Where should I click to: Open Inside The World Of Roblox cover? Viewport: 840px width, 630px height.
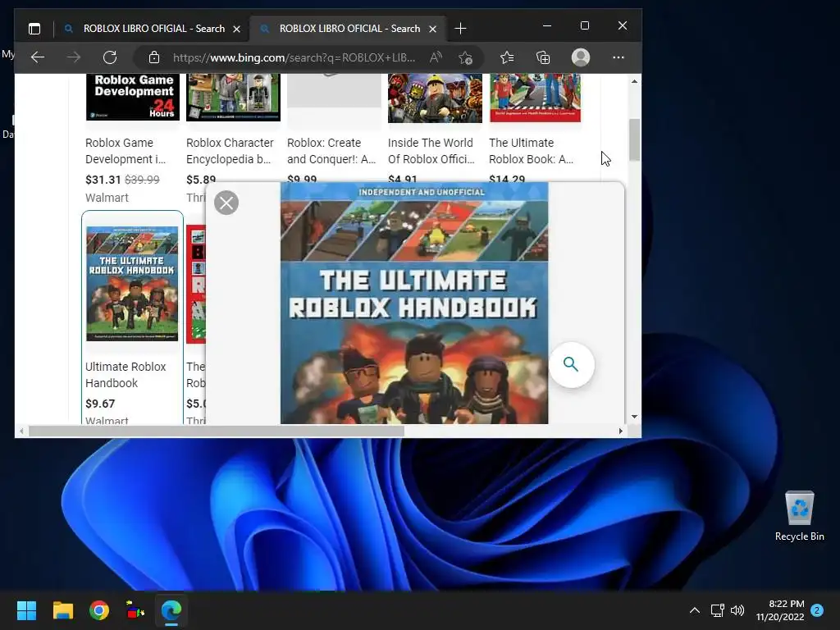[435, 98]
